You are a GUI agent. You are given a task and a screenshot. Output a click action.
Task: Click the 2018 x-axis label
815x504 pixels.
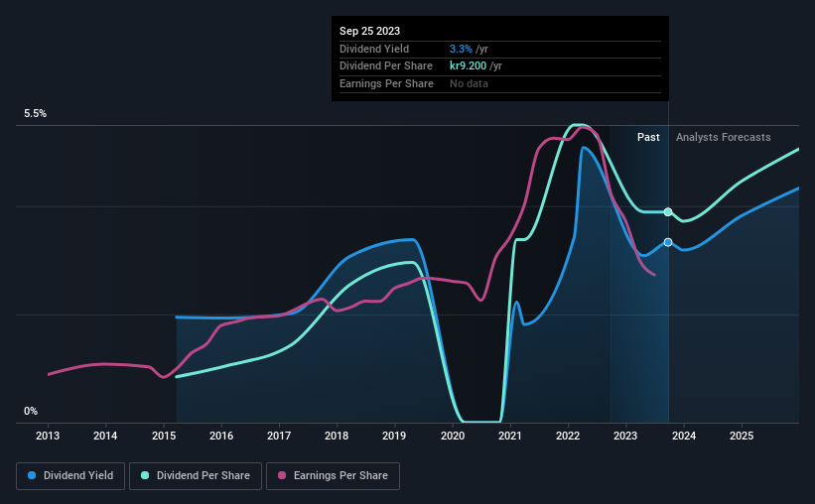(x=337, y=436)
